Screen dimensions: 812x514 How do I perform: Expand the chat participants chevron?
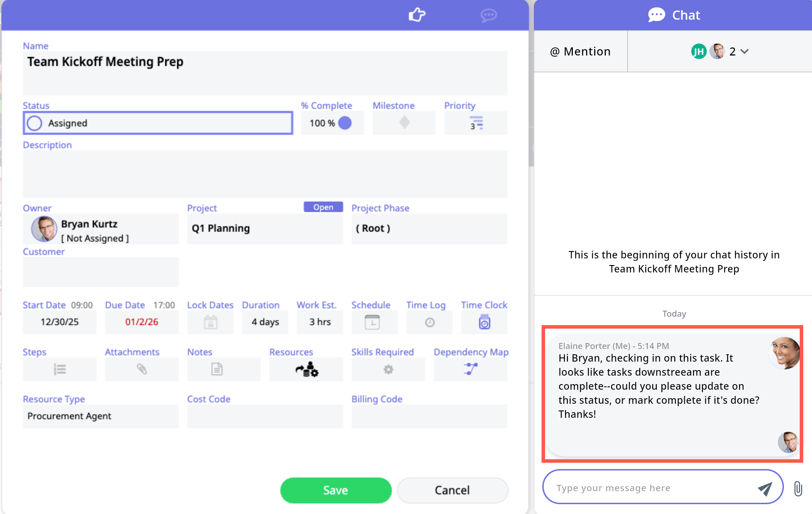(x=745, y=52)
